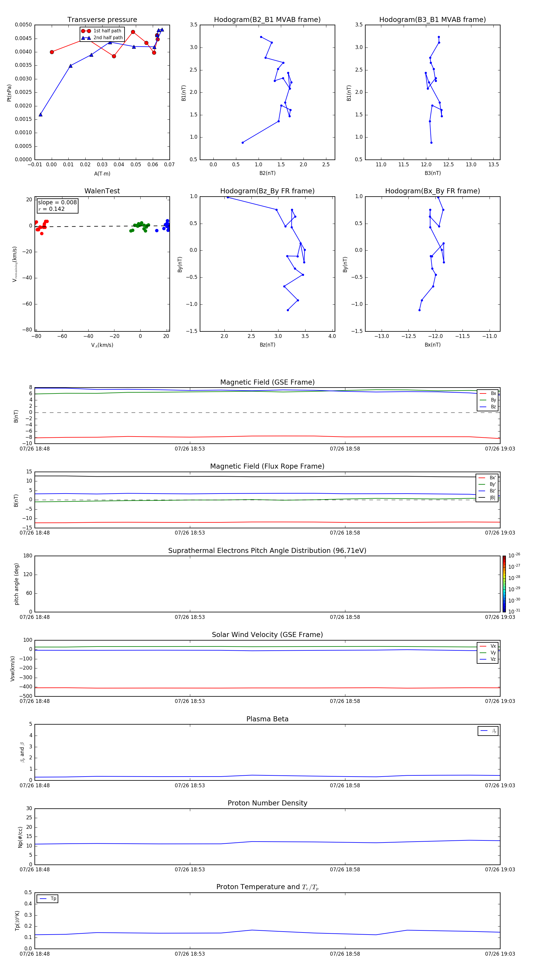Screen dimensions: 535x980
Task: Click the "Bz(nT)" x-axis label
Action: [267, 345]
